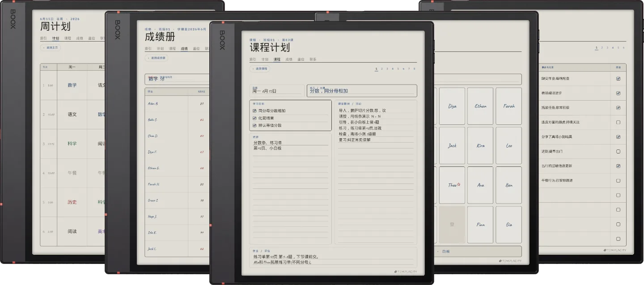Tap the 白板 bar on seating chart
The width and height of the screenshot is (644, 285).
click(x=479, y=251)
